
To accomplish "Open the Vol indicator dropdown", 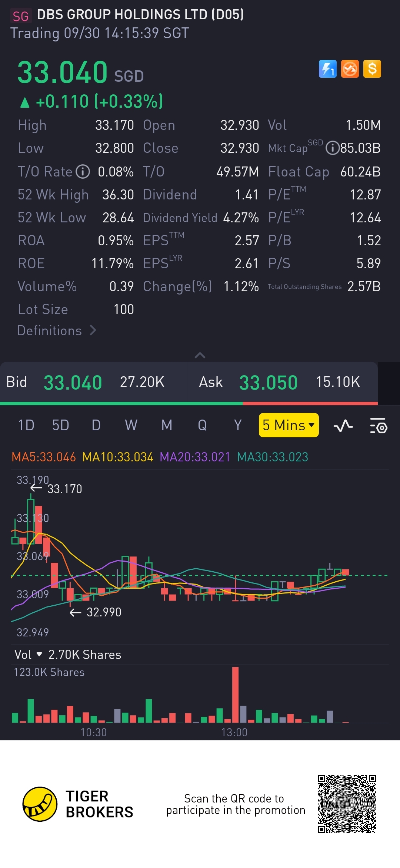I will (28, 655).
